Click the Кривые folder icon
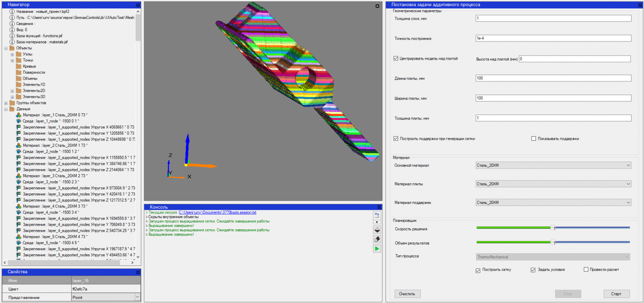This screenshot has height=303, width=644. [19, 66]
